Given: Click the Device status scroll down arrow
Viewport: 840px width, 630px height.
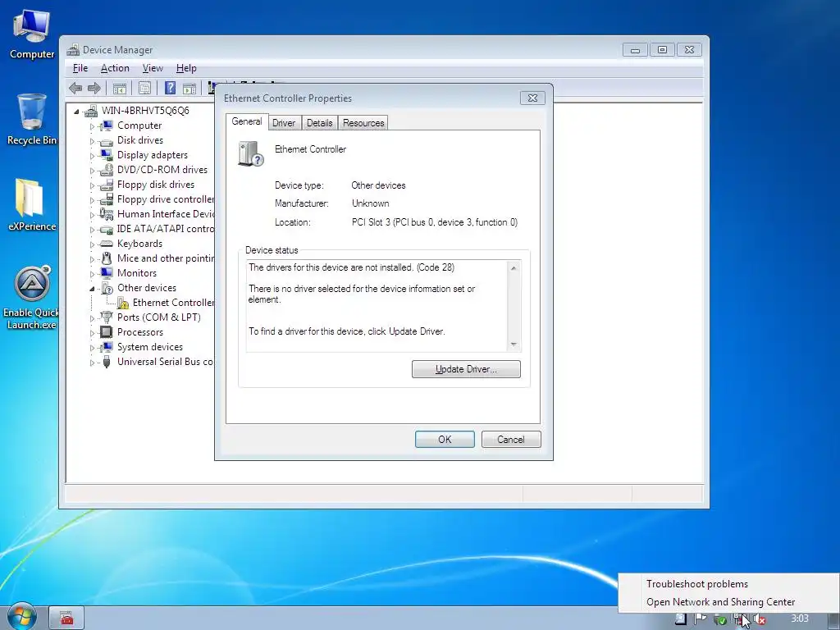Looking at the screenshot, I should tap(514, 345).
